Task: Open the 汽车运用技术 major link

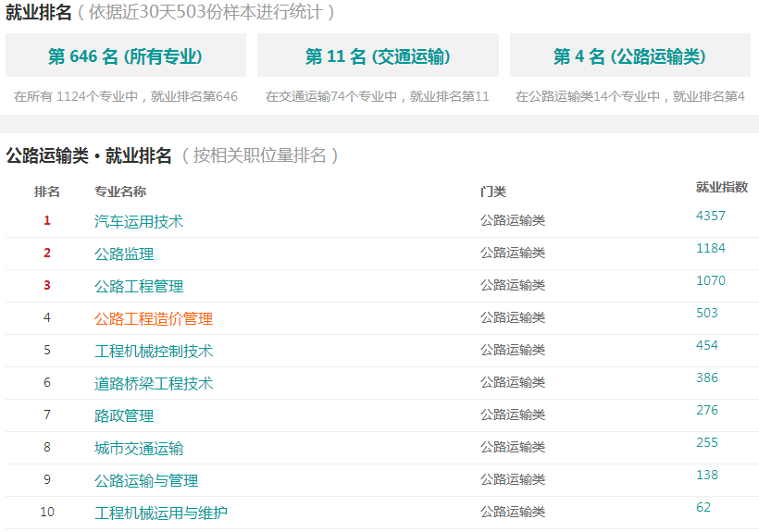Action: 139,221
